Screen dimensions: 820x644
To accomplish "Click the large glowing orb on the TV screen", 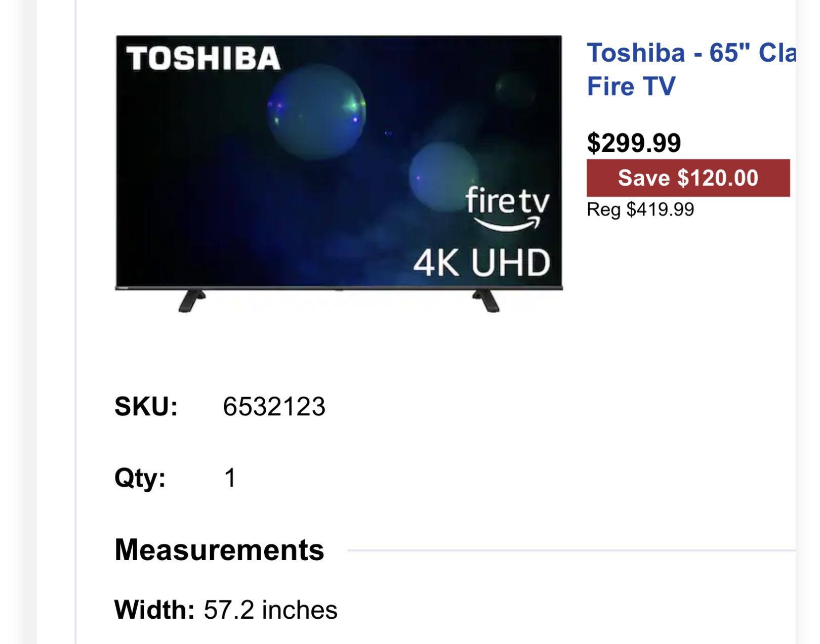I will coord(316,112).
